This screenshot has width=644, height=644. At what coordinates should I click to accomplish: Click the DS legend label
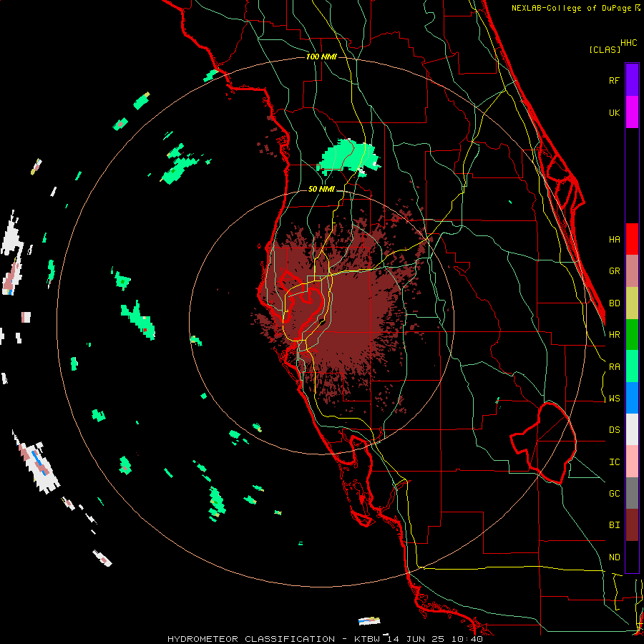[x=614, y=430]
